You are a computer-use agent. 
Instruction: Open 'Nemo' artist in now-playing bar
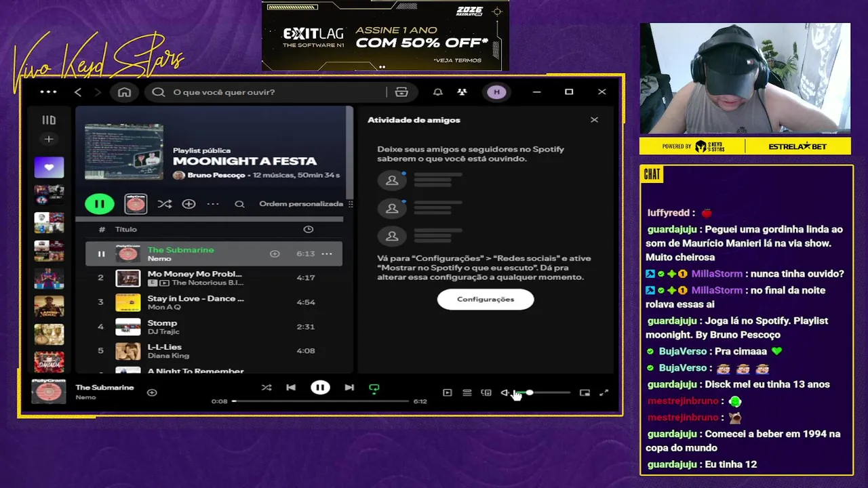point(85,398)
